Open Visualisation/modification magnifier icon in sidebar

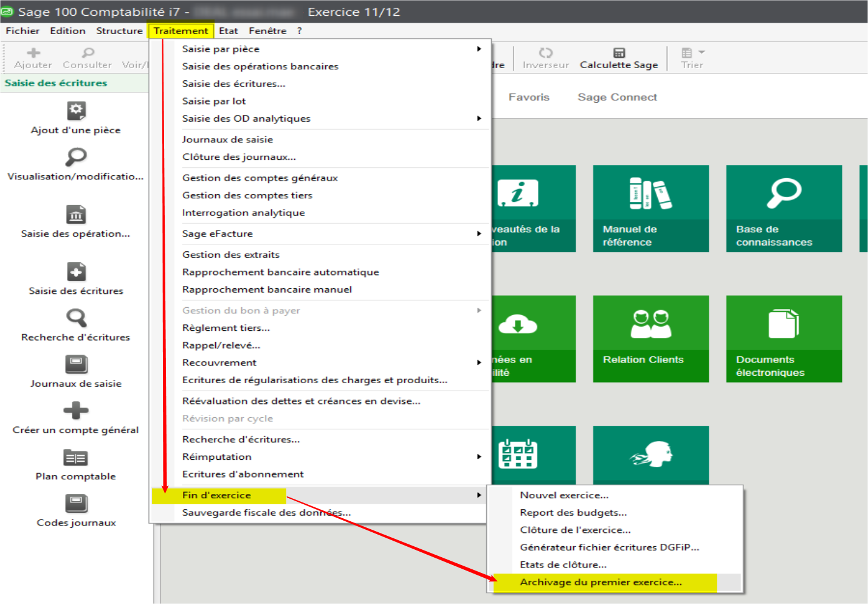(76, 157)
